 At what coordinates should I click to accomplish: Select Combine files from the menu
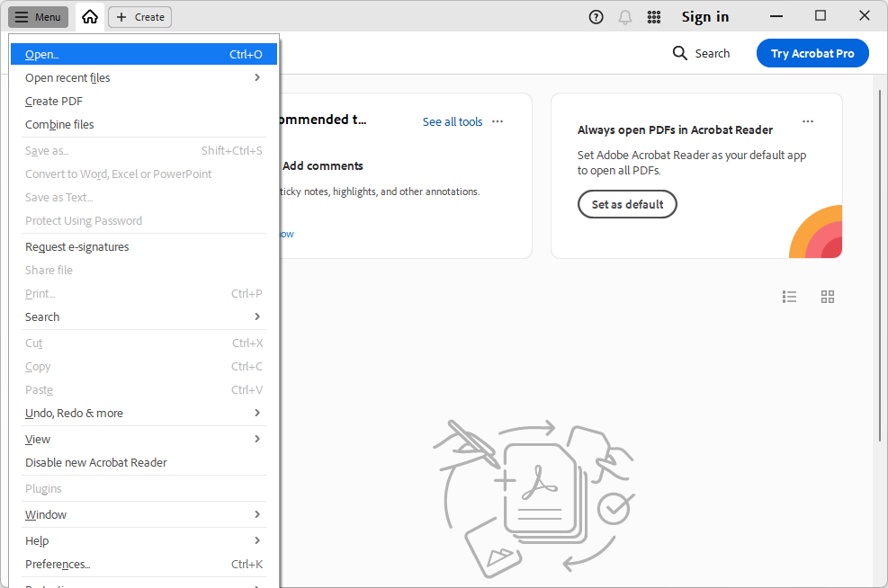pos(60,124)
